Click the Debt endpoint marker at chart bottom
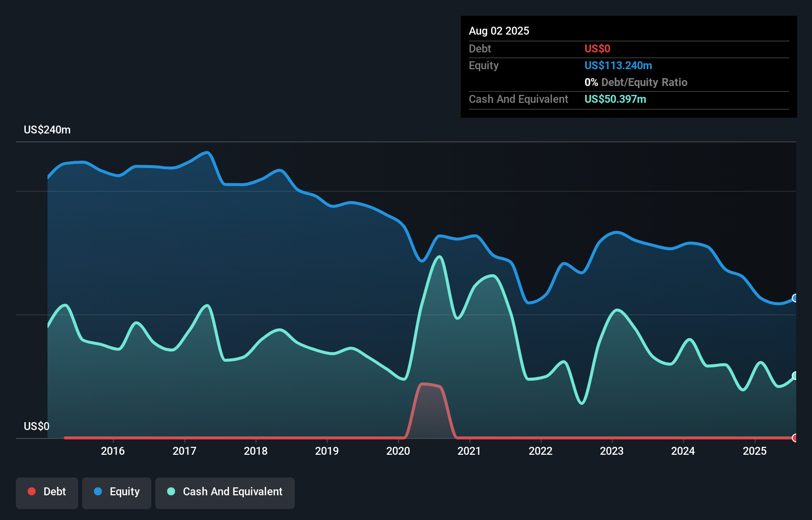The image size is (812, 520). tap(795, 438)
